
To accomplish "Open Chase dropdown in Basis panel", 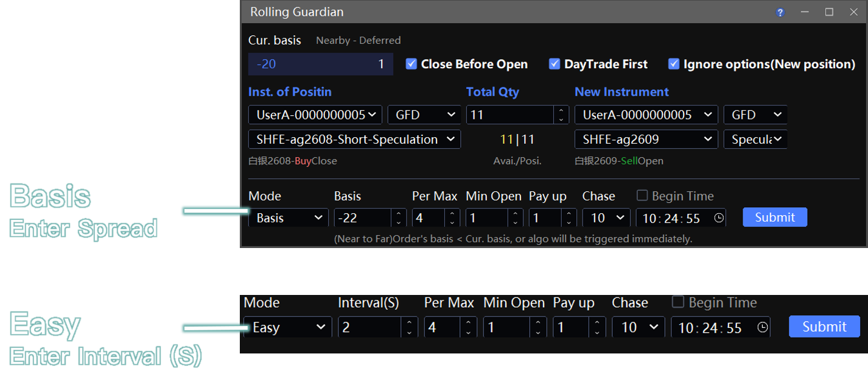I will (x=606, y=218).
